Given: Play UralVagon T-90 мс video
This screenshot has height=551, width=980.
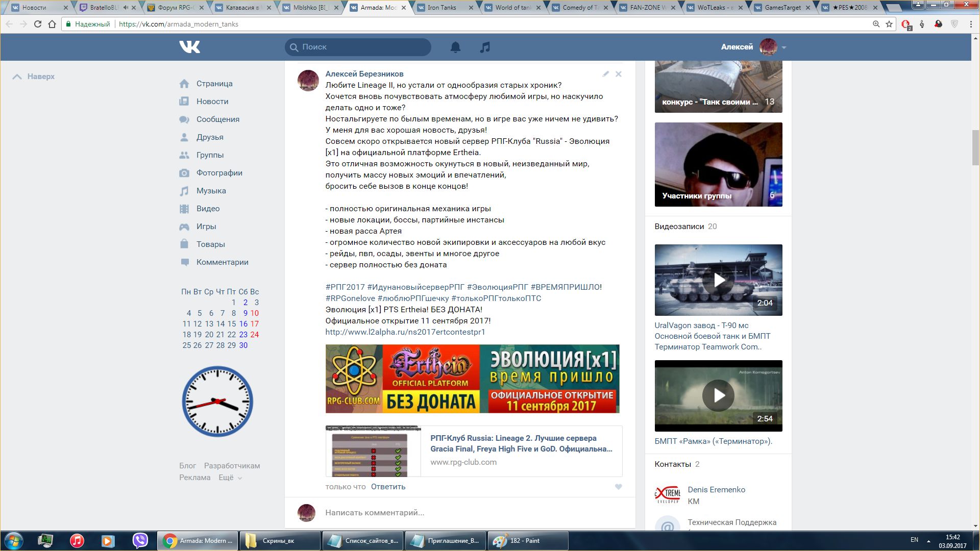Looking at the screenshot, I should click(718, 280).
